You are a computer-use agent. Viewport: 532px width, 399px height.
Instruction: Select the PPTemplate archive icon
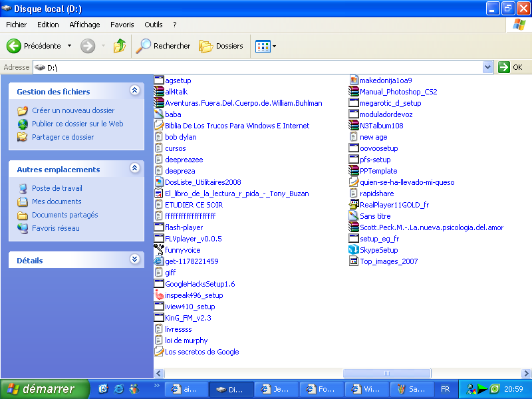[354, 171]
